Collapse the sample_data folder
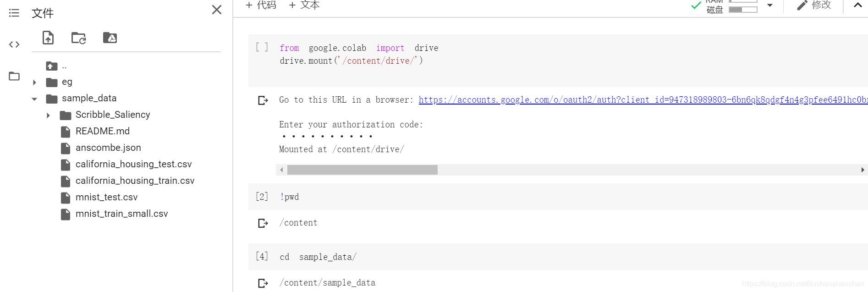The width and height of the screenshot is (868, 292). click(x=34, y=99)
